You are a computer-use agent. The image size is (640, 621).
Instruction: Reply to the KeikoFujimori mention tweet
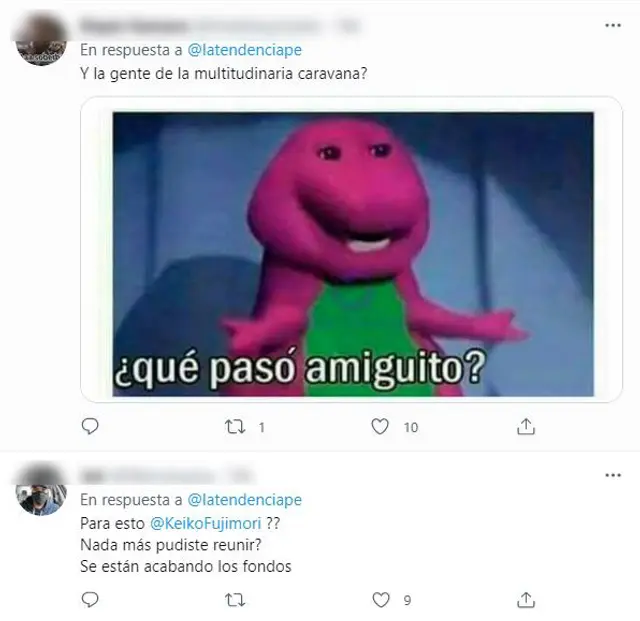[90, 600]
